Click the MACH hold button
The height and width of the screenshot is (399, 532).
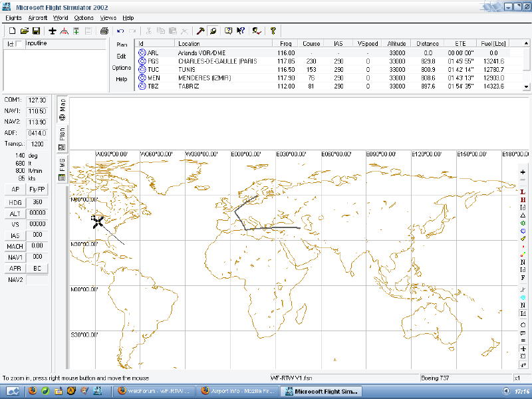15,246
